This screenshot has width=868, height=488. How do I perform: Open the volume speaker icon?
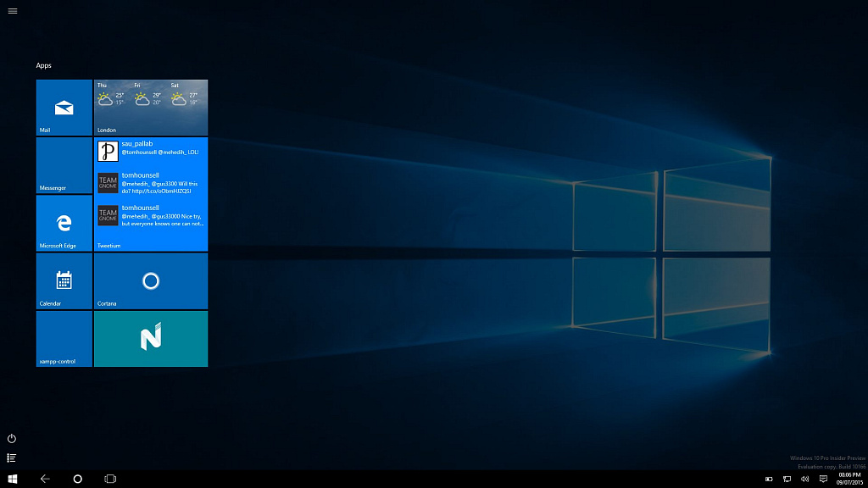pyautogui.click(x=805, y=480)
